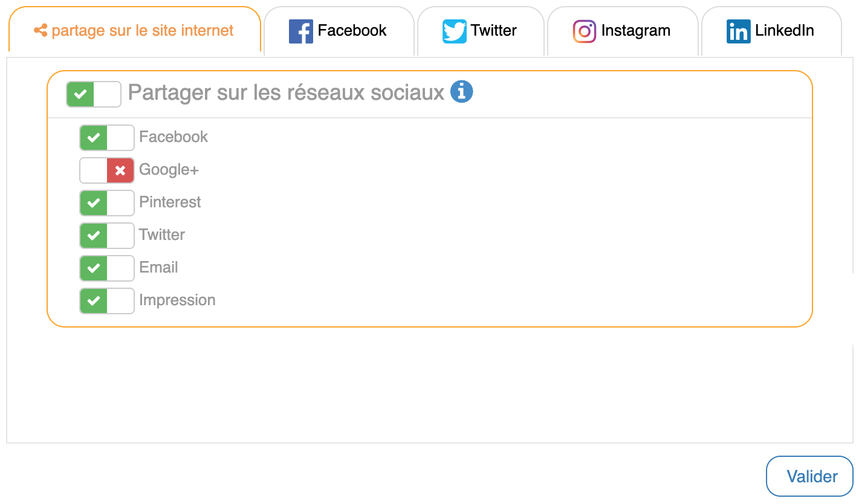Disable the Email sharing toggle
This screenshot has width=856, height=504.
(107, 268)
